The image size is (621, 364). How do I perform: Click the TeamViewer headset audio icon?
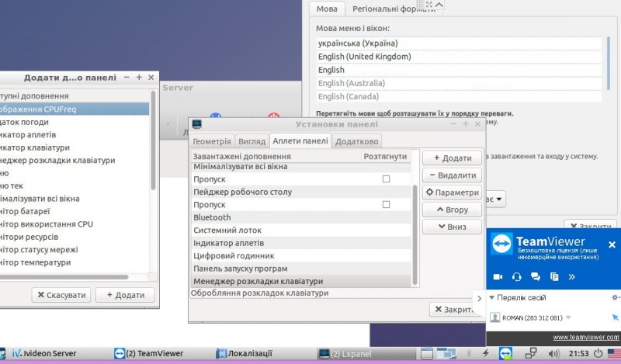coord(516,276)
